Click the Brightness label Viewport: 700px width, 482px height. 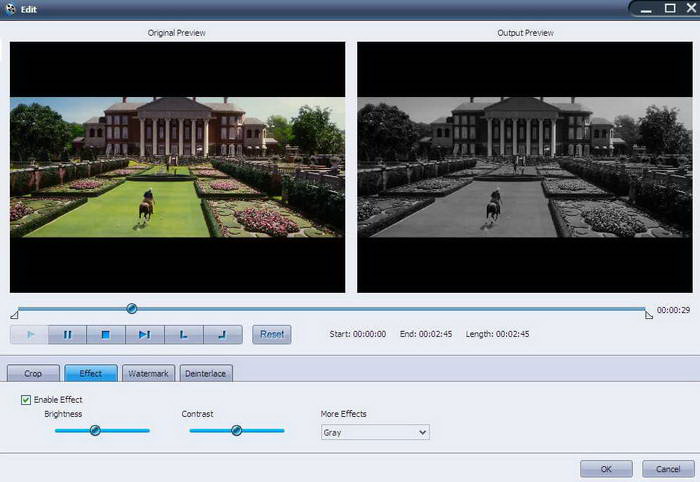[x=63, y=414]
